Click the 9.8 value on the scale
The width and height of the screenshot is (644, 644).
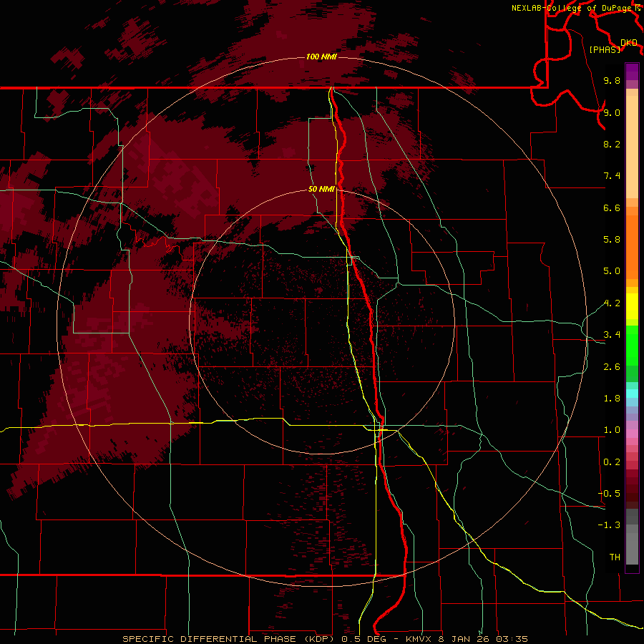612,80
